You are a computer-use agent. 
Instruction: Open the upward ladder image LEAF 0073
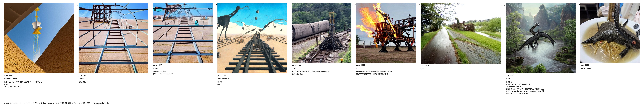(x=113, y=38)
